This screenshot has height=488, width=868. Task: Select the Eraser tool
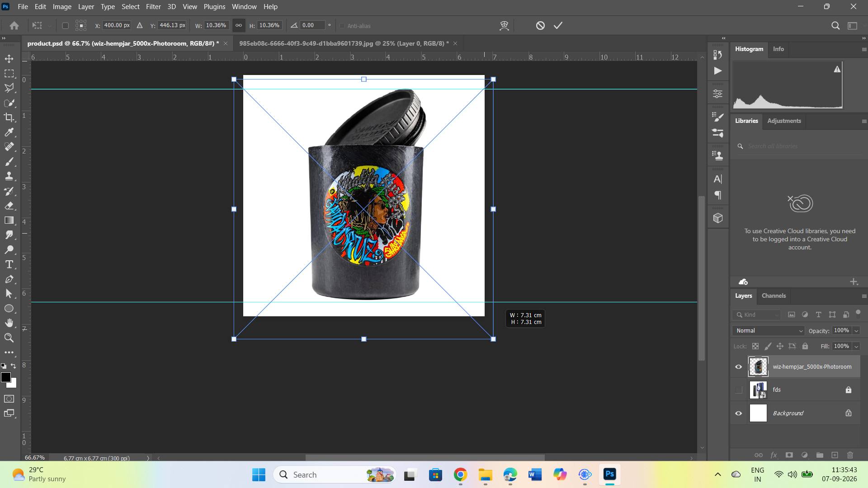pyautogui.click(x=9, y=206)
